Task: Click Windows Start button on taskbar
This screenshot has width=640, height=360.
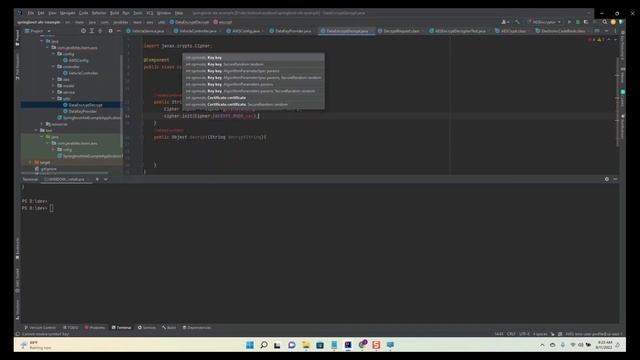Action: 250,345
